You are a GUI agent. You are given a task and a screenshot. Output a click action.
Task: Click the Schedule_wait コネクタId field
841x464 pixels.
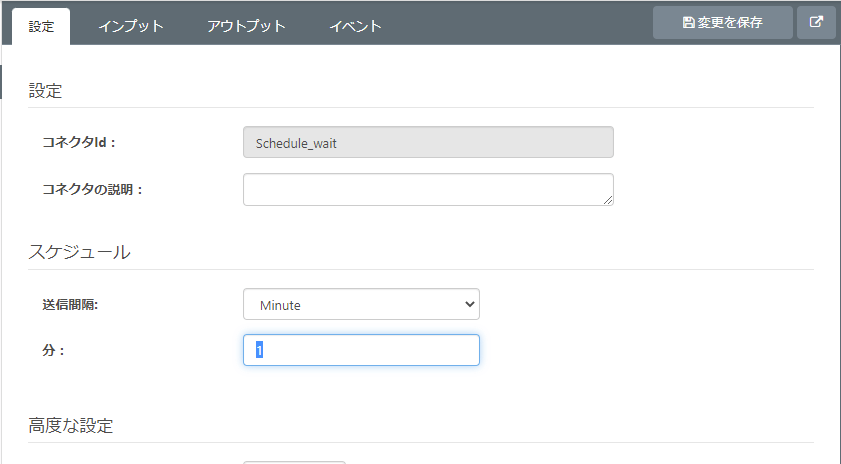click(428, 142)
